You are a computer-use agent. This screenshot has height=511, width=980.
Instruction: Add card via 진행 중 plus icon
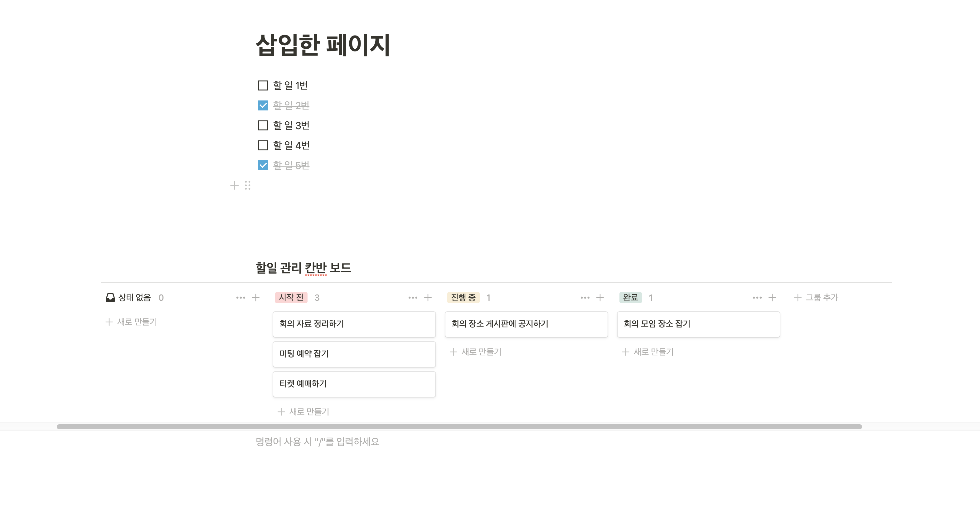[x=600, y=298]
